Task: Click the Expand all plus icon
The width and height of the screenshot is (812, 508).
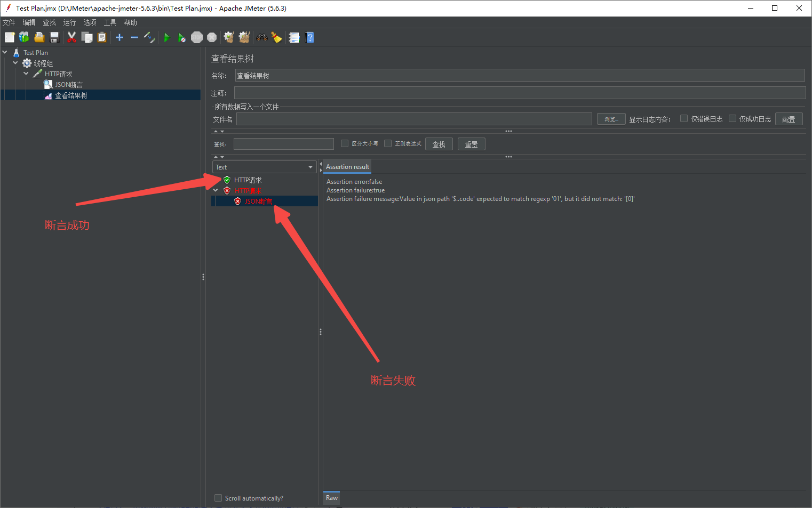Action: tap(120, 37)
